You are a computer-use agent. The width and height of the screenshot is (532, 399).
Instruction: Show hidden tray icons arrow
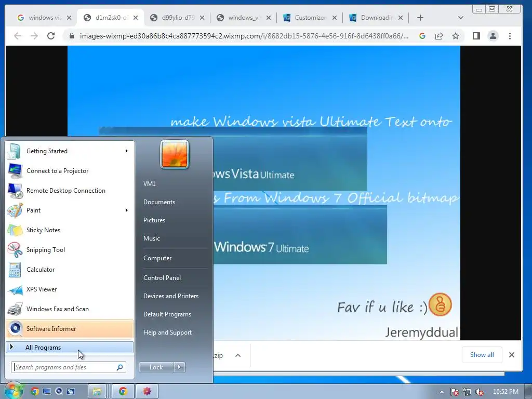click(442, 392)
